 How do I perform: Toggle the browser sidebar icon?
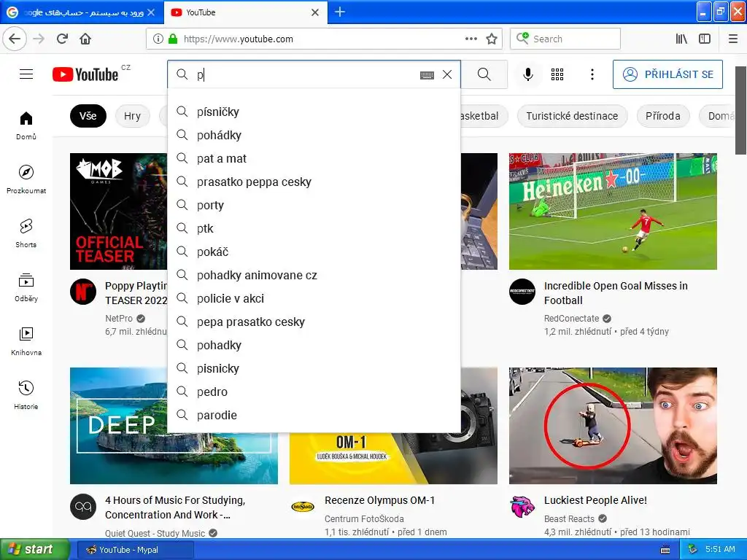click(x=705, y=39)
